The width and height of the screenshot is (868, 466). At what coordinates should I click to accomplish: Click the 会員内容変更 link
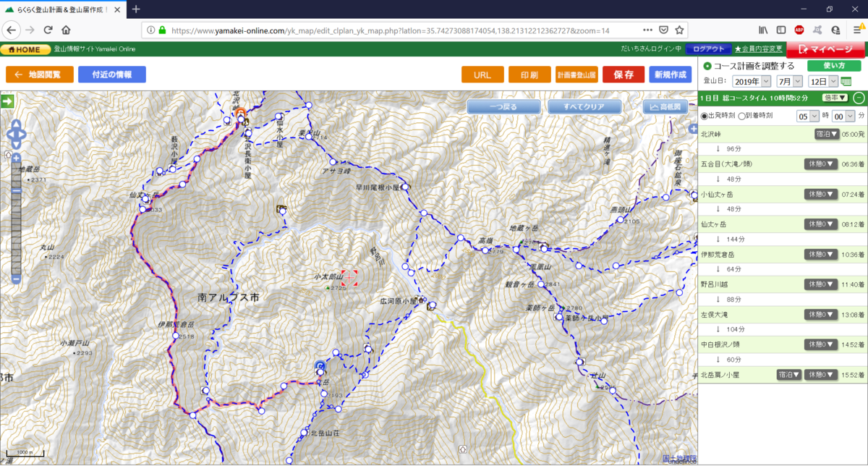tap(758, 49)
